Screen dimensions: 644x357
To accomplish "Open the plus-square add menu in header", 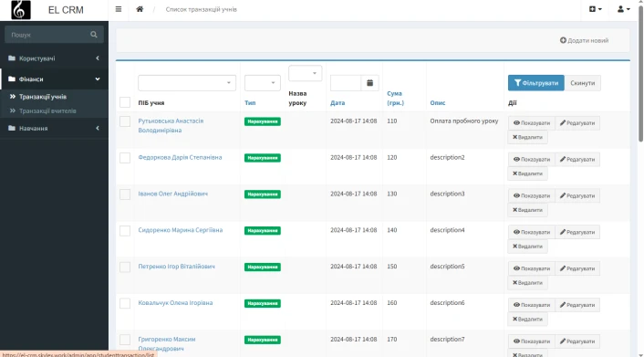I will click(x=595, y=9).
